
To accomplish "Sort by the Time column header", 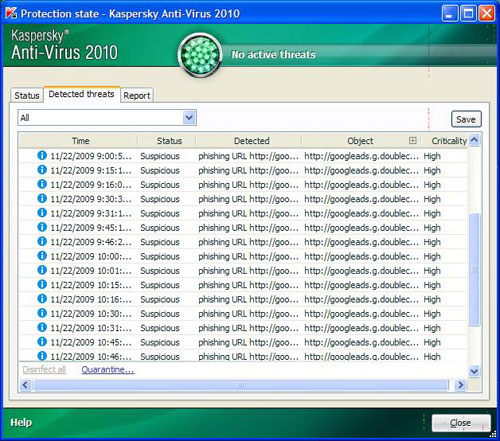I will click(81, 141).
